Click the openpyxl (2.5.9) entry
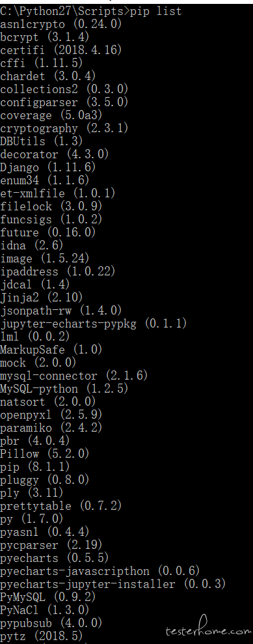The height and width of the screenshot is (644, 253). coord(51,415)
